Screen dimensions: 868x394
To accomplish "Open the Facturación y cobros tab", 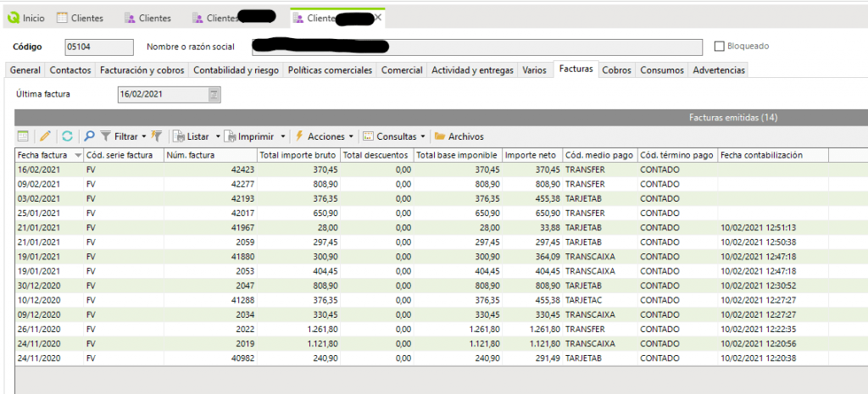I will (x=142, y=70).
